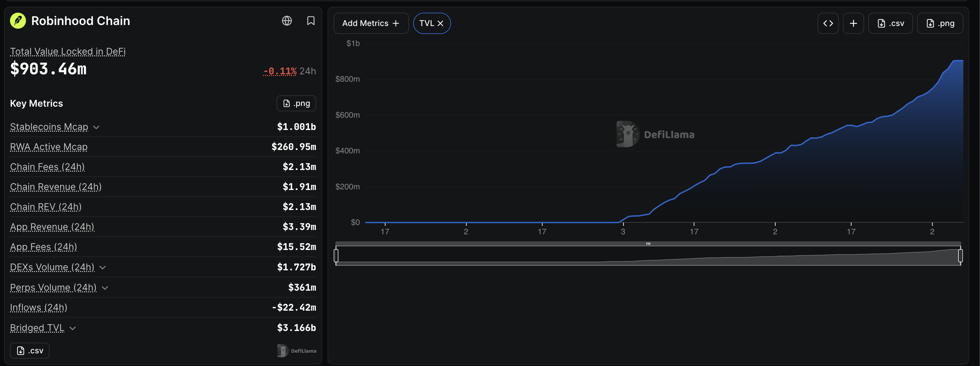This screenshot has height=366, width=980.
Task: Click the RWA Active Mcap label
Action: (x=49, y=147)
